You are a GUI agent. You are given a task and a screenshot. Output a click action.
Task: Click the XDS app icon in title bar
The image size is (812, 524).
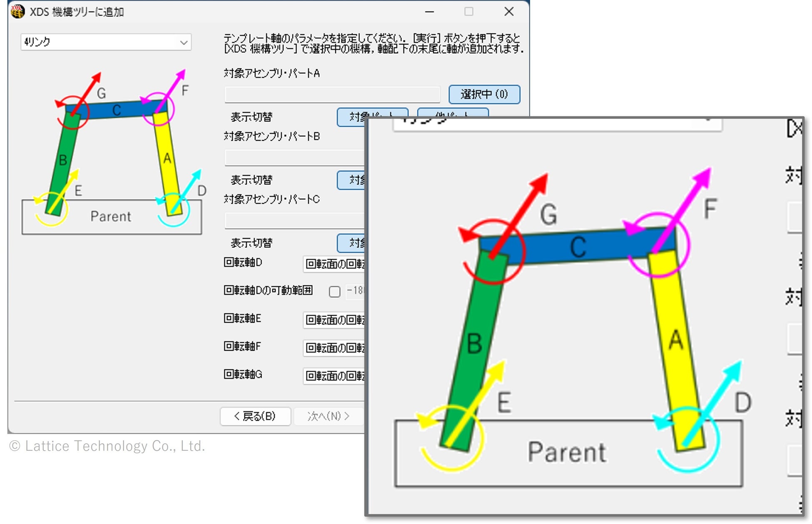click(17, 11)
